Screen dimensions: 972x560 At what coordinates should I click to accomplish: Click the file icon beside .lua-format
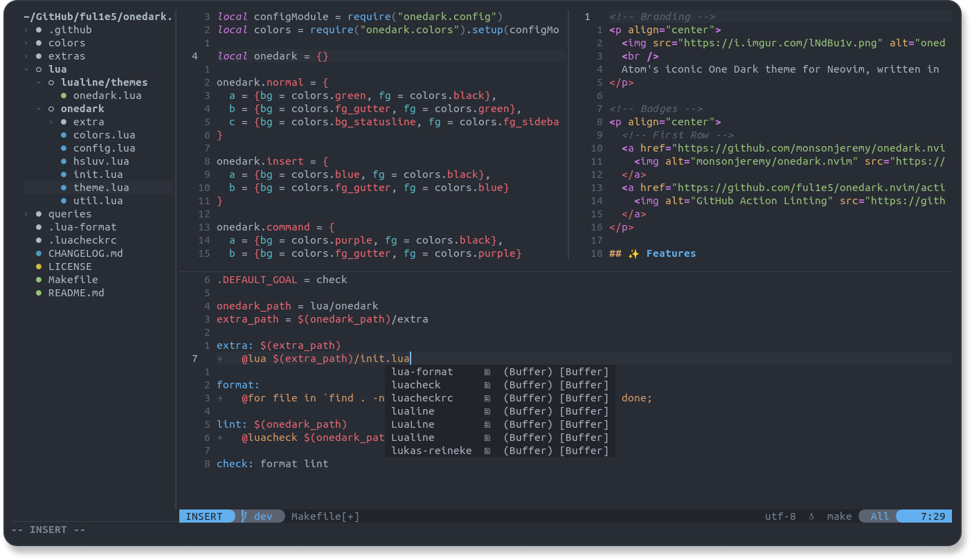(39, 227)
